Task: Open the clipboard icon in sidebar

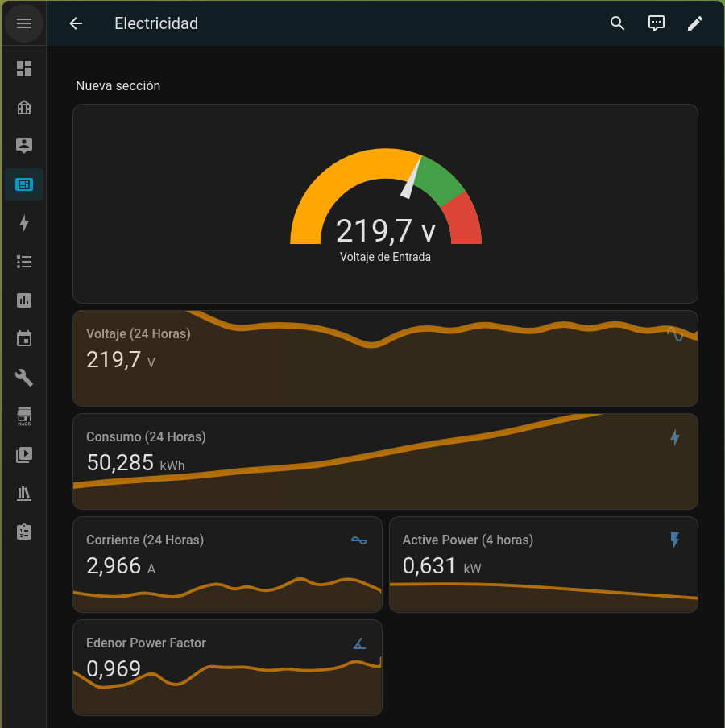Action: coord(24,532)
